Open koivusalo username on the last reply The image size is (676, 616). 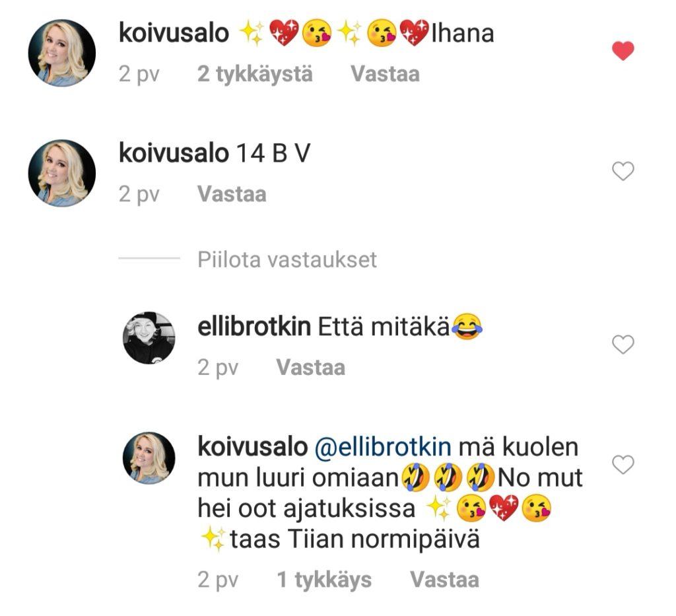coord(253,446)
